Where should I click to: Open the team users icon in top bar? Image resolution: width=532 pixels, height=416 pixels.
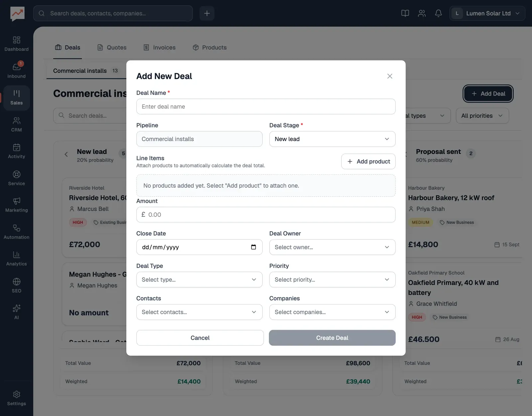point(422,13)
